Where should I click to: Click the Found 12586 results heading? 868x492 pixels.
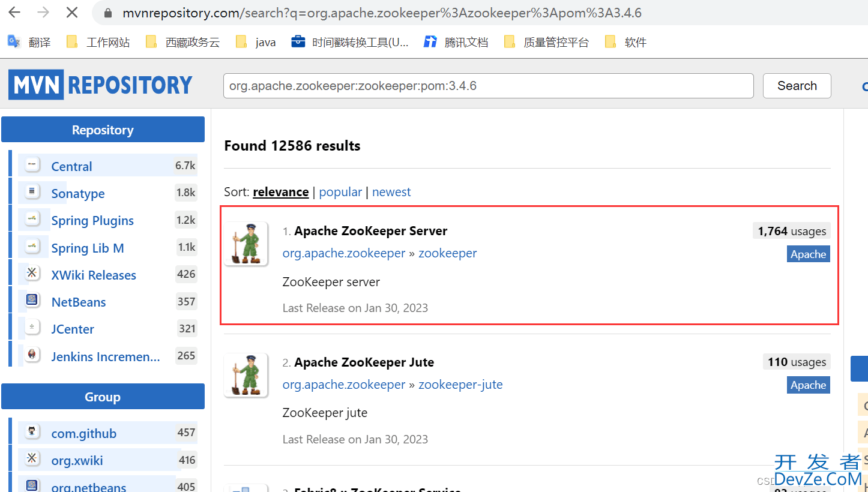tap(292, 146)
